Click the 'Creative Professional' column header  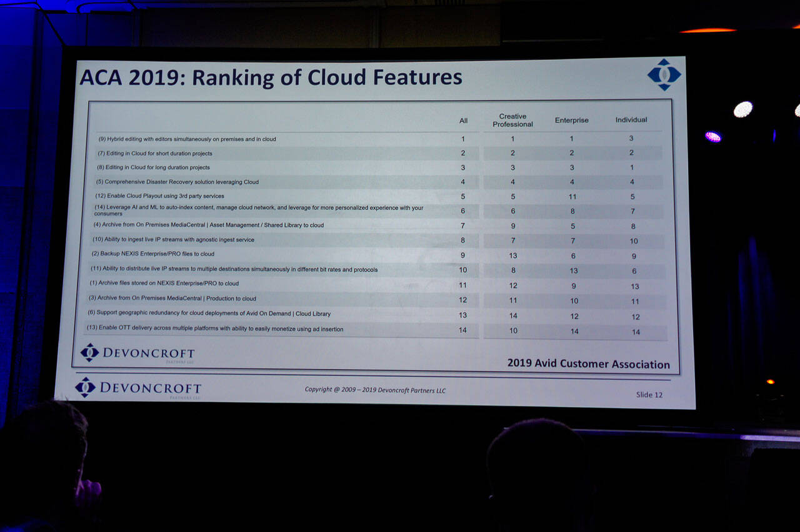(512, 121)
